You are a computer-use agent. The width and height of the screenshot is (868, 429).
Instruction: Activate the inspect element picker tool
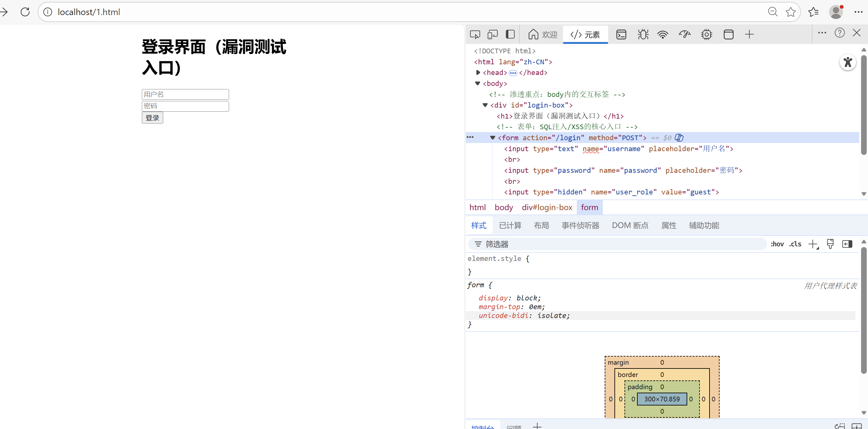click(475, 34)
